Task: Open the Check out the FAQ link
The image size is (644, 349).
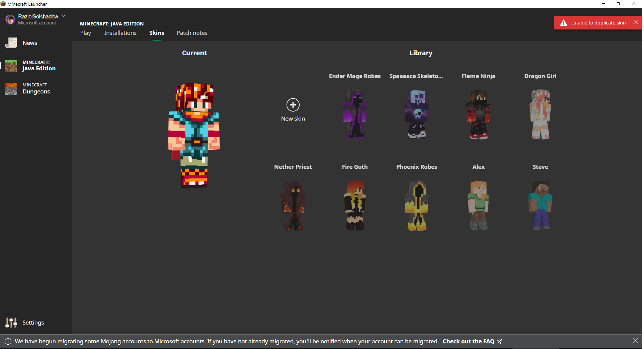Action: point(468,341)
